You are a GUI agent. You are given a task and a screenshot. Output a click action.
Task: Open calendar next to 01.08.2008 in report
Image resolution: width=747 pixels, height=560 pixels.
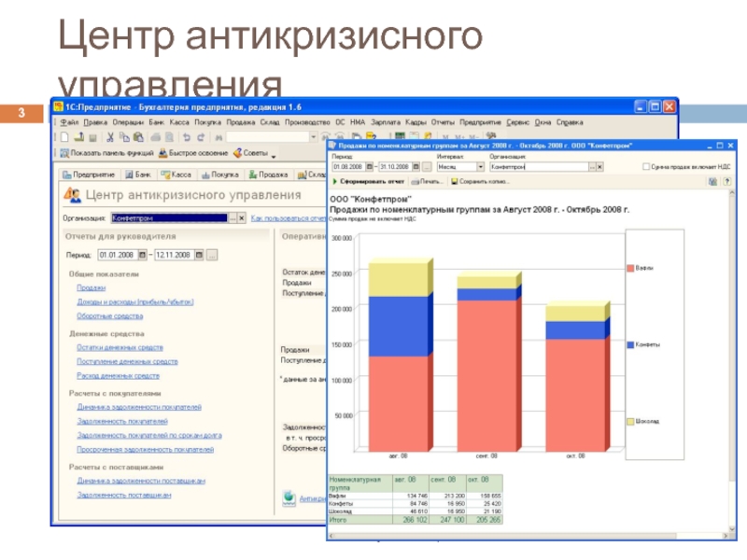[369, 167]
